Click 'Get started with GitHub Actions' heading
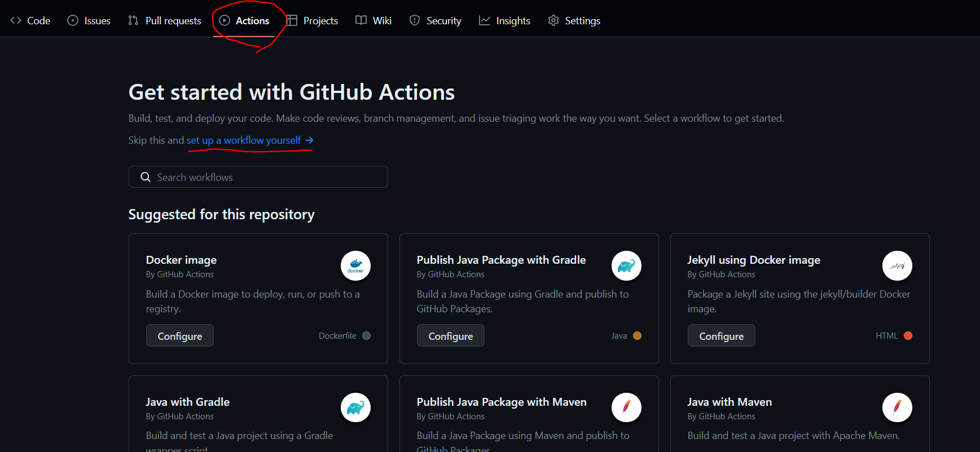This screenshot has height=452, width=980. [292, 92]
